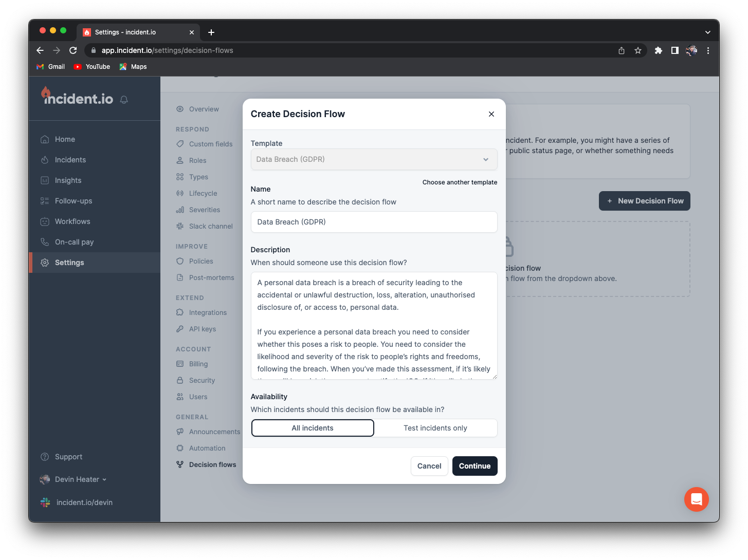The image size is (748, 560).
Task: Cancel the decision flow creation
Action: (429, 466)
